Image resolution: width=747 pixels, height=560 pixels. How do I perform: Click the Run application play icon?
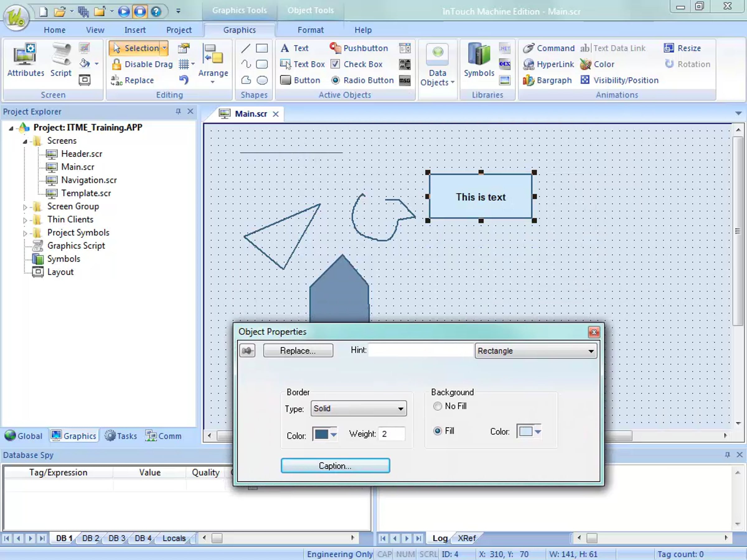124,12
